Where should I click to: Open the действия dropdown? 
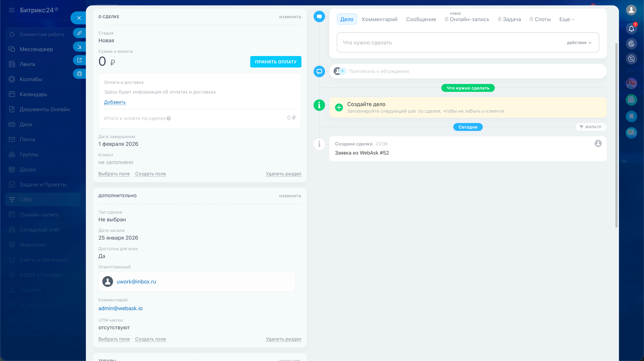point(579,43)
